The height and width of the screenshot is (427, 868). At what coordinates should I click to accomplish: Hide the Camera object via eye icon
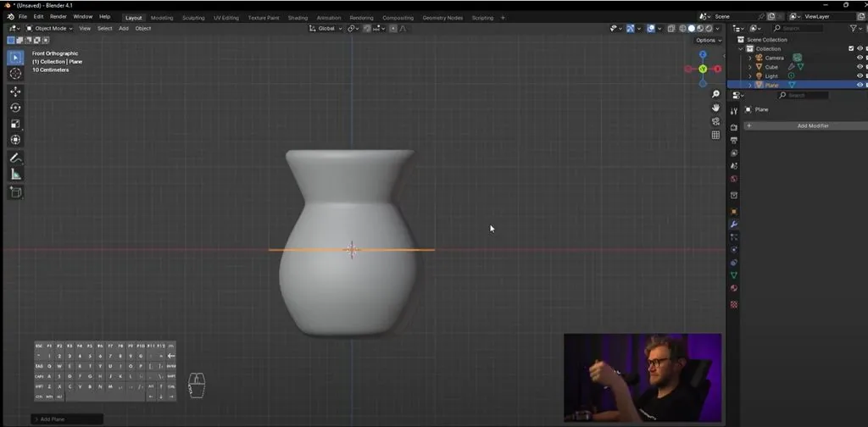click(x=860, y=58)
